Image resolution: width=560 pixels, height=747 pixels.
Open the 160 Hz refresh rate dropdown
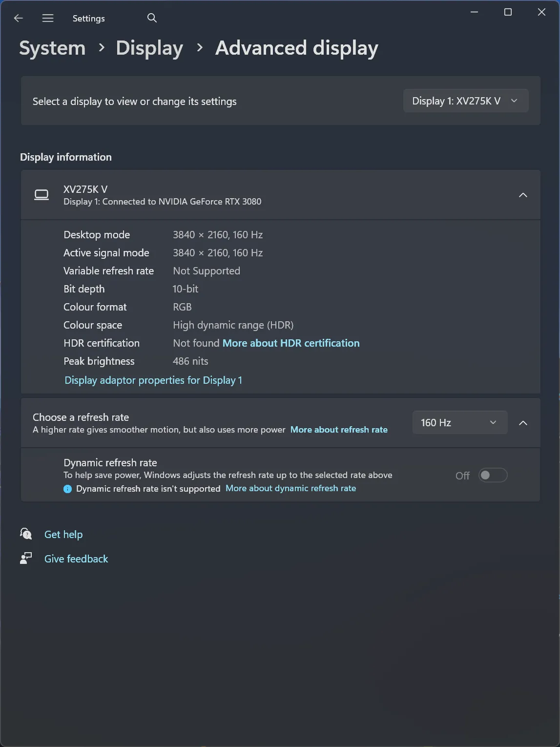click(459, 423)
